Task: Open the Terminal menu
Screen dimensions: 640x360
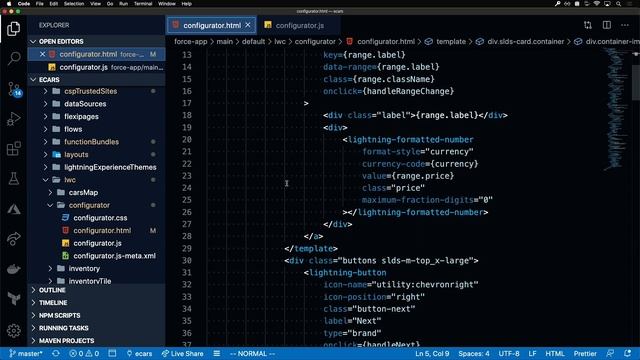Action: pyautogui.click(x=143, y=4)
